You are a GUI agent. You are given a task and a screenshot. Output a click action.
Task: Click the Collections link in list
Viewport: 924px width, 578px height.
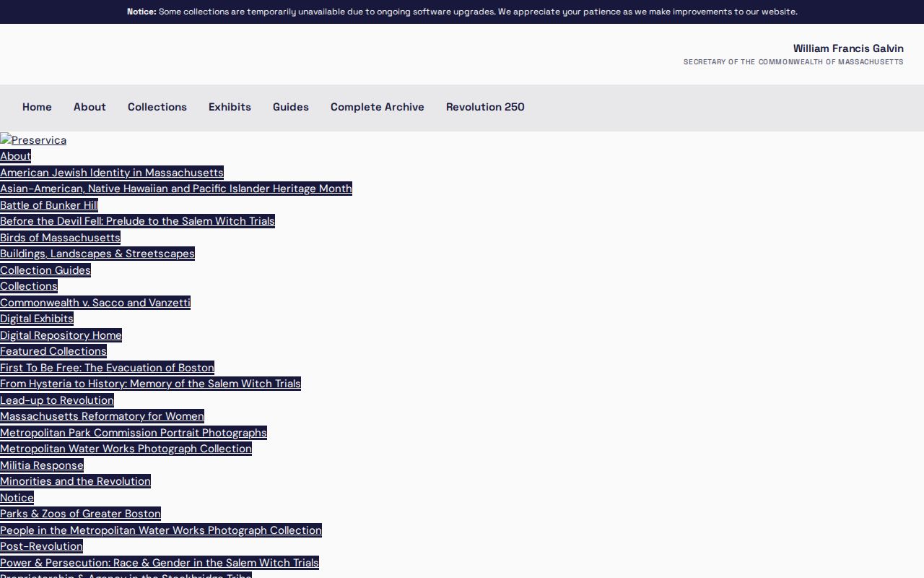pyautogui.click(x=29, y=286)
